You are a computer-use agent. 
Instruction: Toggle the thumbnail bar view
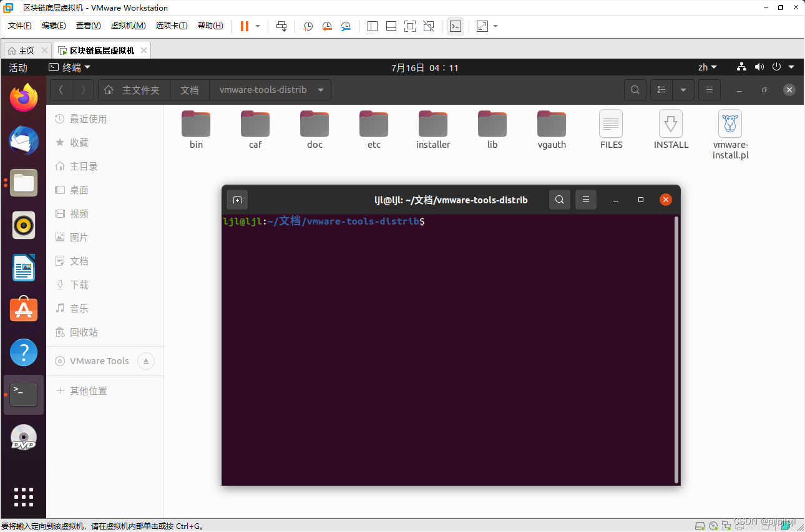pyautogui.click(x=391, y=26)
